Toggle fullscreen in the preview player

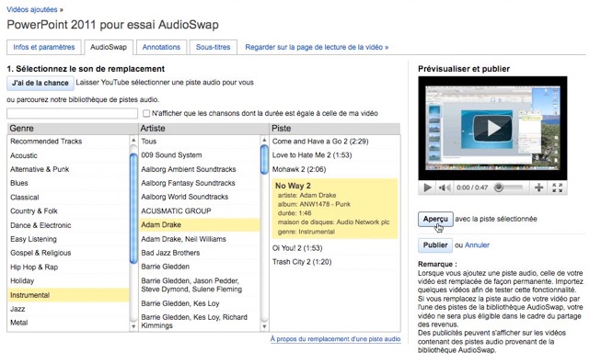coord(558,188)
